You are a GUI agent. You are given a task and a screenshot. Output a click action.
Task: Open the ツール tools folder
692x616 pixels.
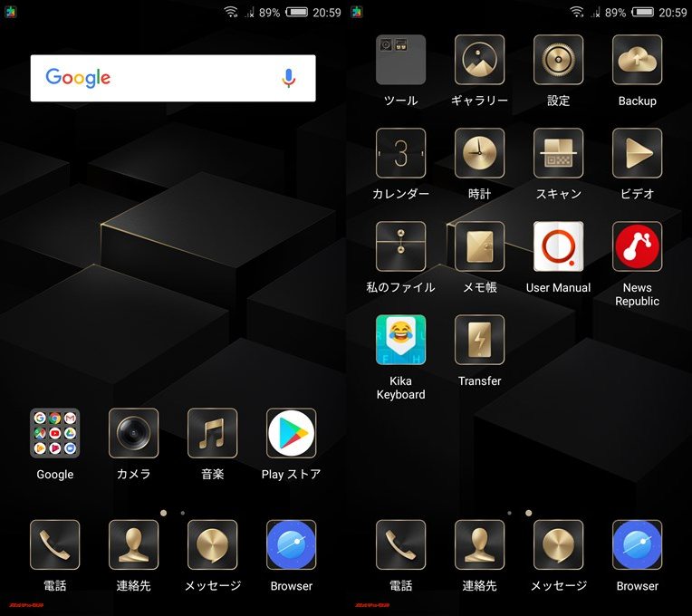point(400,60)
